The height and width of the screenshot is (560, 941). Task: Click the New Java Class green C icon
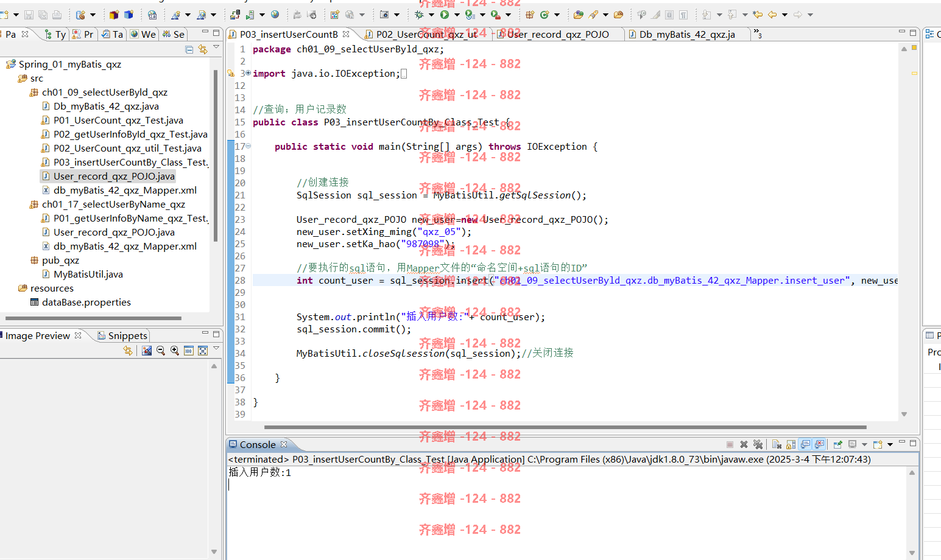(x=545, y=15)
